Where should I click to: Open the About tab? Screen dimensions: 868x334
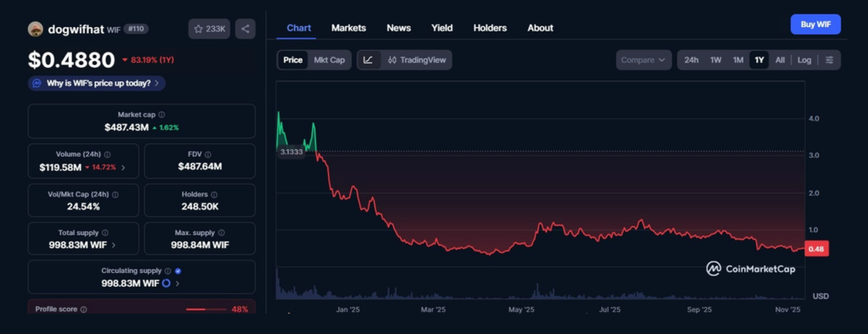(540, 28)
